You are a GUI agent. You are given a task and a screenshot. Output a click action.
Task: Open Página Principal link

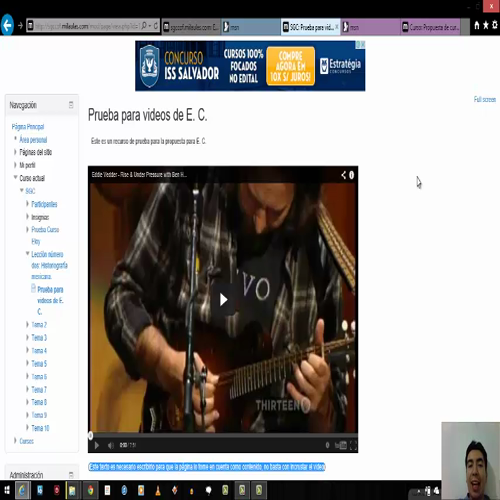tap(28, 127)
